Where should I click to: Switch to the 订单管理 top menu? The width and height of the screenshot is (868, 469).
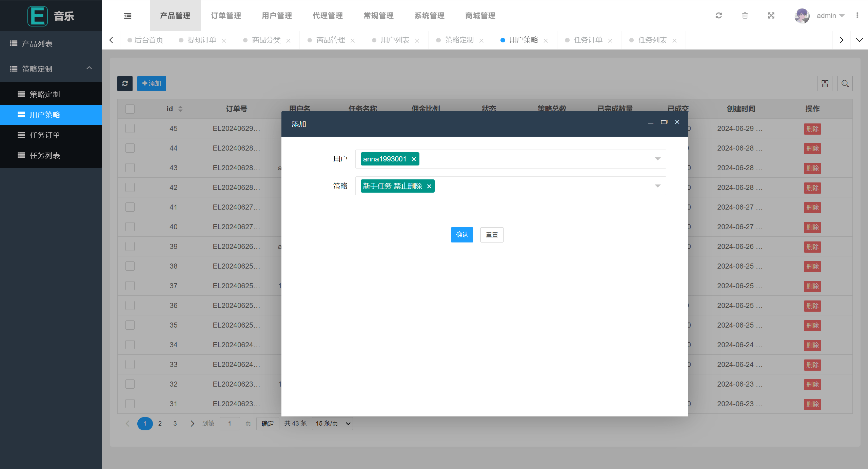[226, 16]
